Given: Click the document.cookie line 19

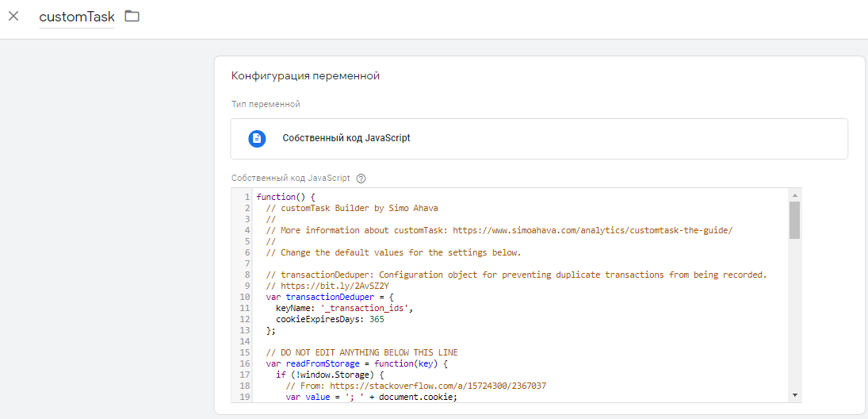Looking at the screenshot, I should (372, 397).
